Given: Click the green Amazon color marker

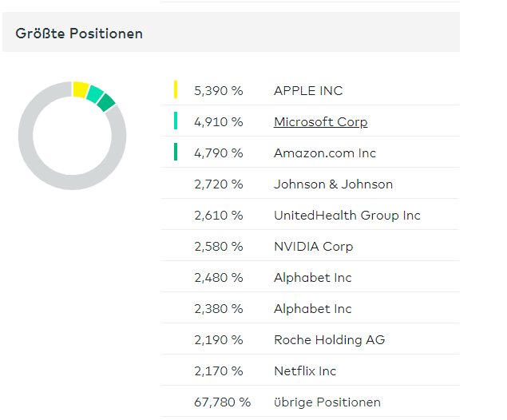Looking at the screenshot, I should pos(176,153).
